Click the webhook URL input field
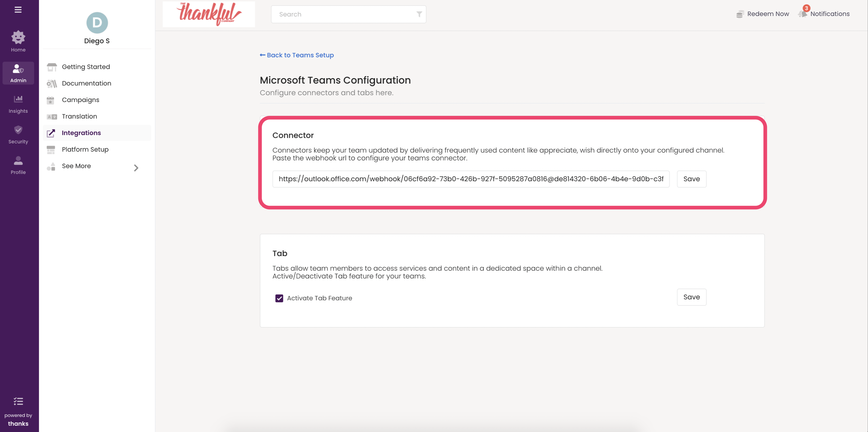Screen dimensions: 868x432 [x=470, y=179]
